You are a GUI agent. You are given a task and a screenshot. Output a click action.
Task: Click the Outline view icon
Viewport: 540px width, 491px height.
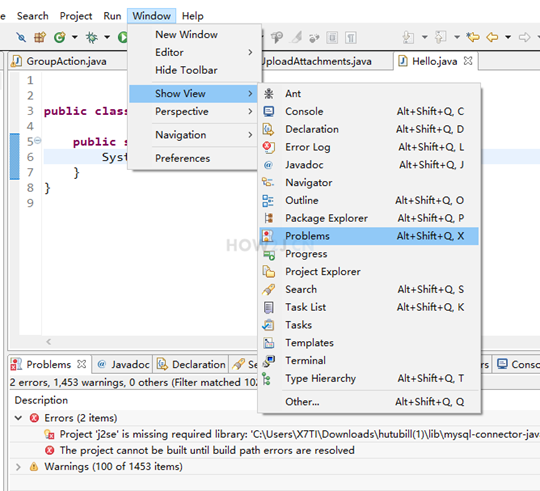coord(268,200)
